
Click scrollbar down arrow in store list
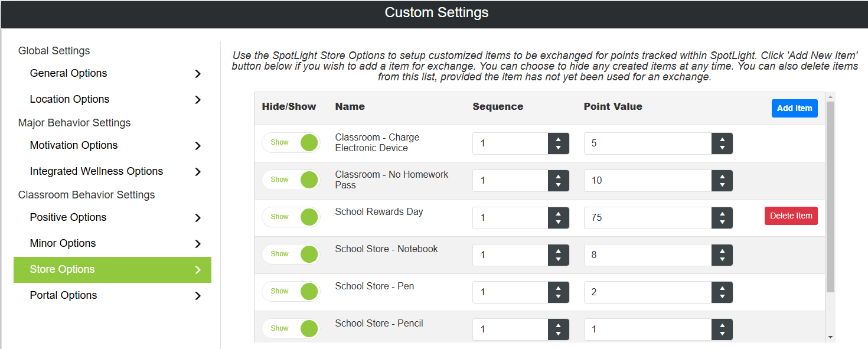pyautogui.click(x=830, y=337)
